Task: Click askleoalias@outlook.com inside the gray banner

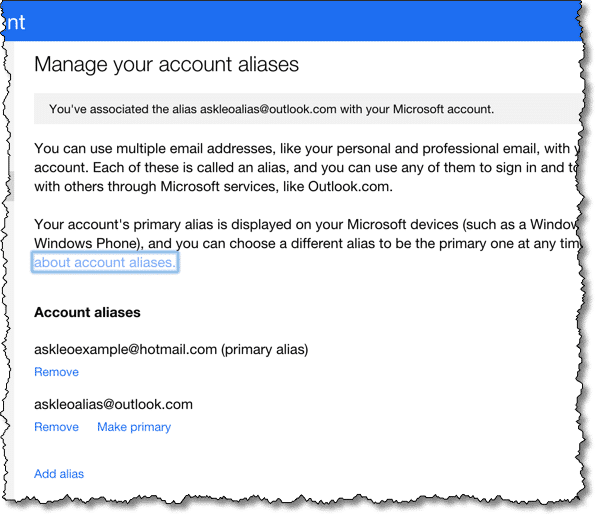Action: click(268, 109)
